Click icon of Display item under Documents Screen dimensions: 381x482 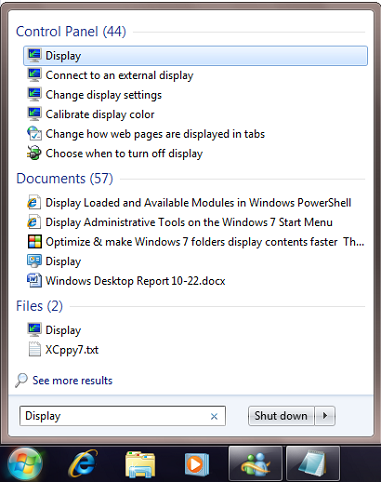[34, 261]
